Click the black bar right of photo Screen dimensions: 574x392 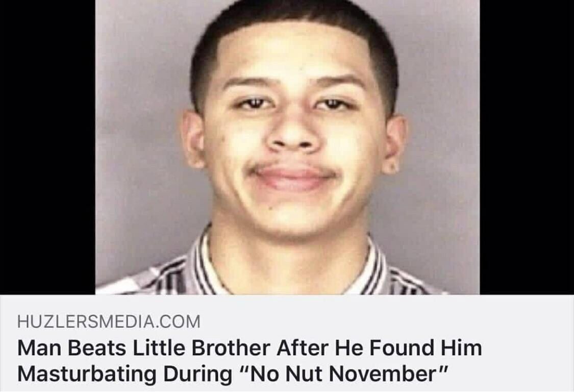(527, 147)
